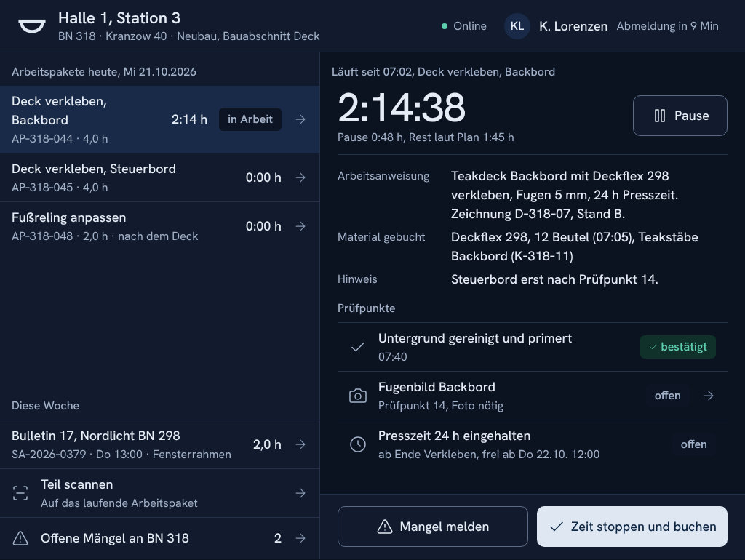The width and height of the screenshot is (745, 560).
Task: Click the 2:14:38 timer display
Action: [x=402, y=108]
